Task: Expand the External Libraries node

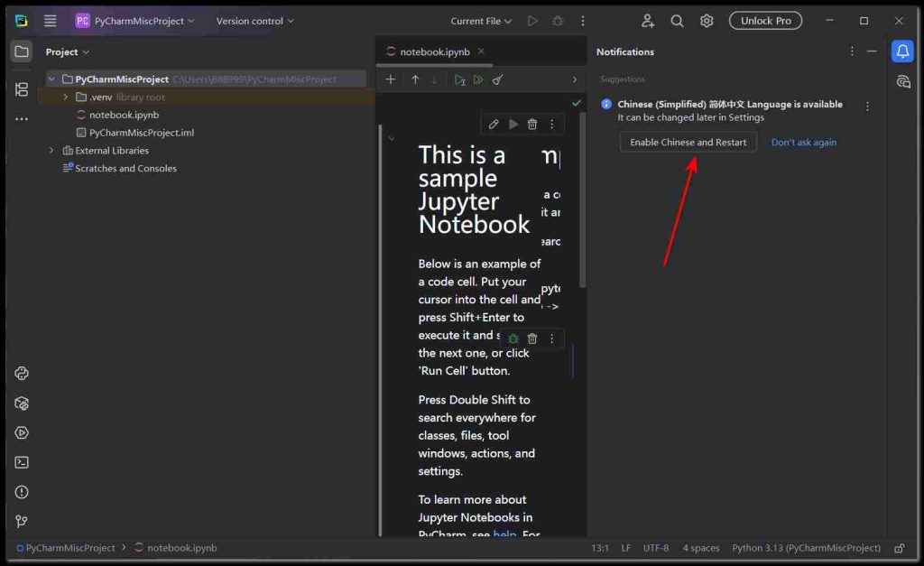Action: (x=51, y=151)
